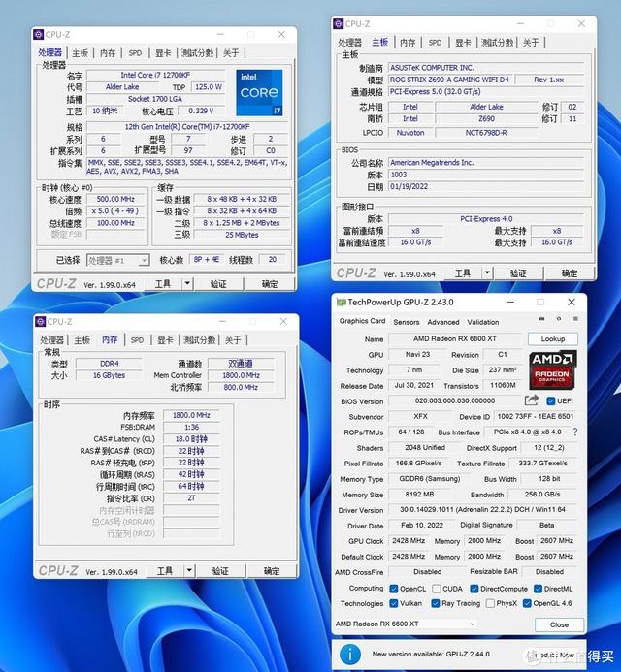Click GPU-Z share BIOS export icon
This screenshot has height=672, width=621.
click(532, 400)
